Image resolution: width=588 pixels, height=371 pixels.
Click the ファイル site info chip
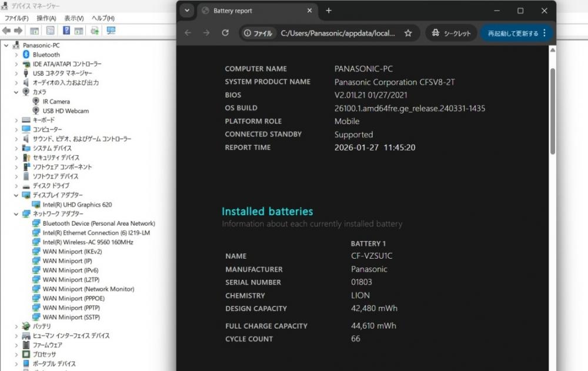(258, 33)
